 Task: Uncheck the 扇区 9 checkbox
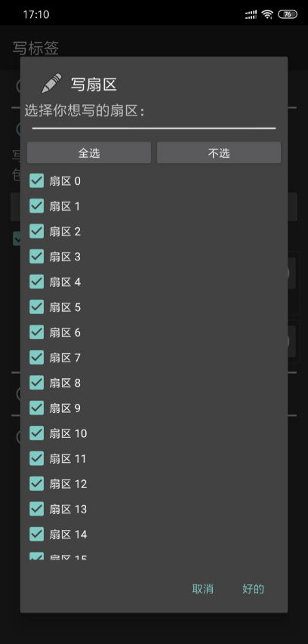coord(36,408)
